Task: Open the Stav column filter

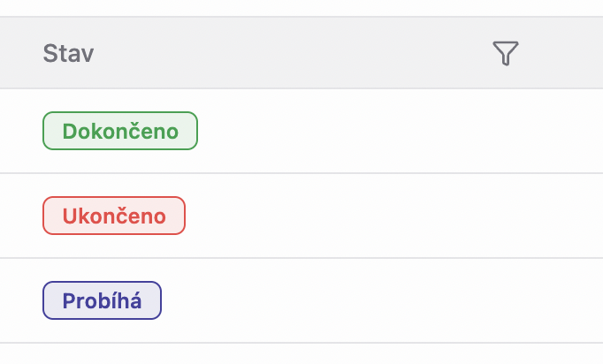Action: click(505, 54)
